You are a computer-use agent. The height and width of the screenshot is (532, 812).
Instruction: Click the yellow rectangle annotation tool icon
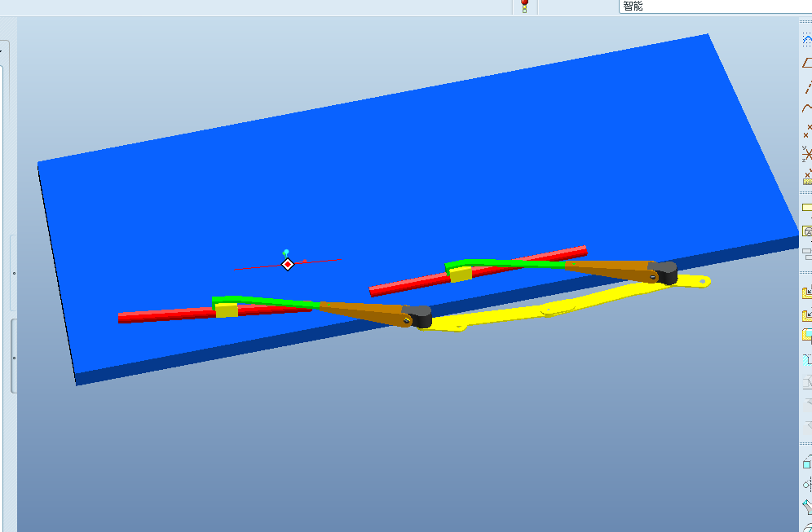click(x=807, y=208)
